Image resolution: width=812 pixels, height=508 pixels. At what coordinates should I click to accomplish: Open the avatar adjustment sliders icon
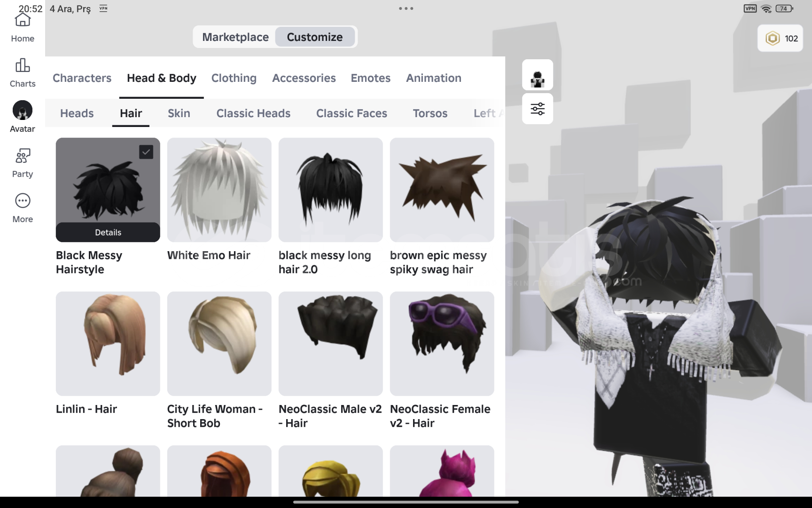538,109
